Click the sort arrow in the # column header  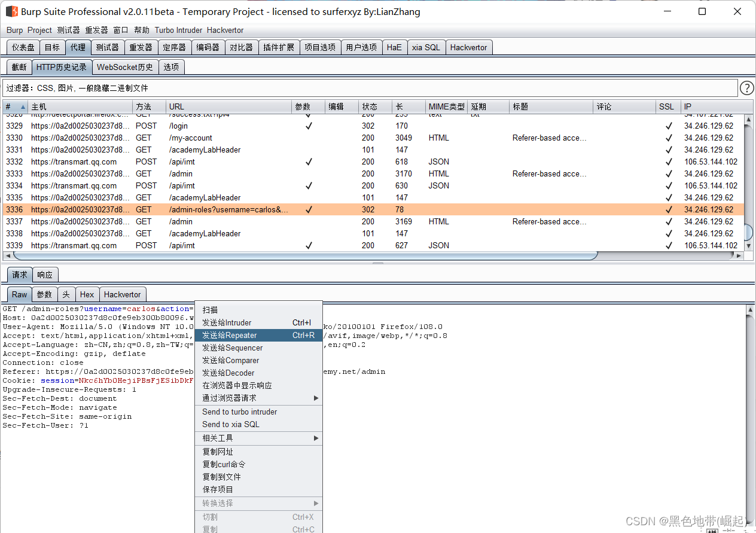[23, 107]
